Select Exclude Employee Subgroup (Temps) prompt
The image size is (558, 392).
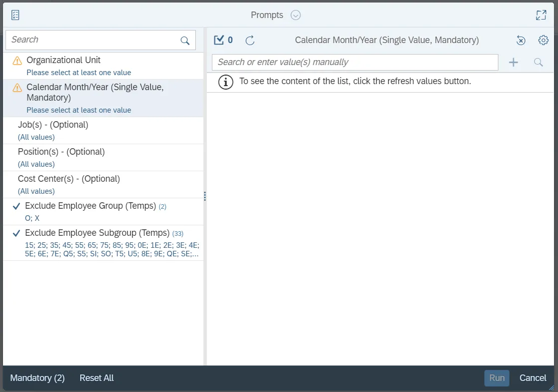[x=97, y=233]
